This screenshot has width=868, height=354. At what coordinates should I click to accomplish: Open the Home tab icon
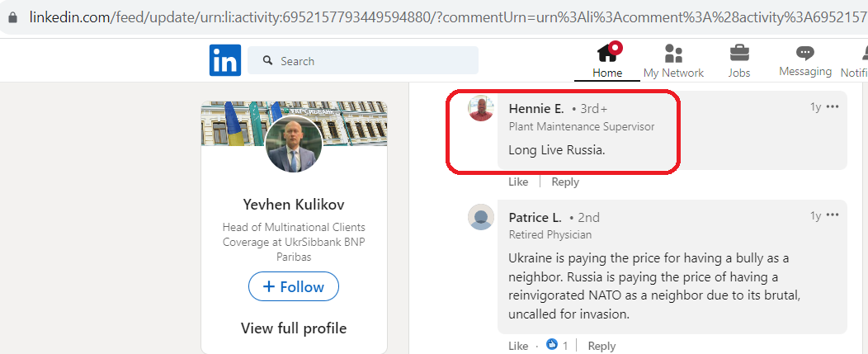[x=607, y=53]
